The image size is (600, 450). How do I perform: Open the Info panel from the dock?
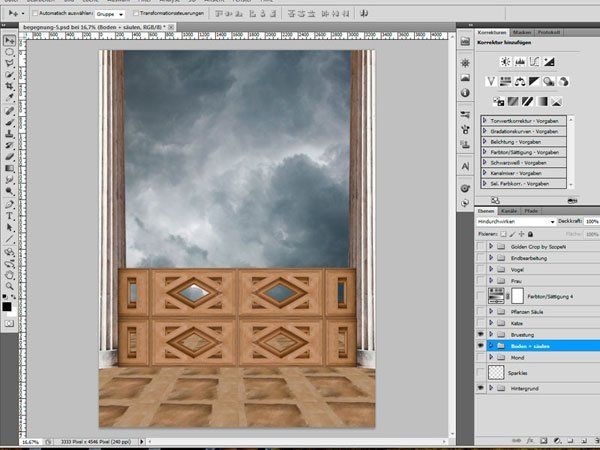465,93
